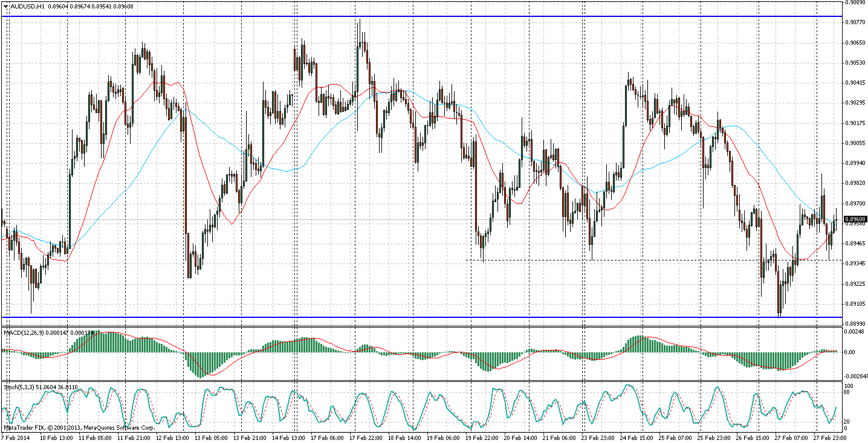
Task: Click the MACD zero level 0.00 label
Action: (850, 352)
